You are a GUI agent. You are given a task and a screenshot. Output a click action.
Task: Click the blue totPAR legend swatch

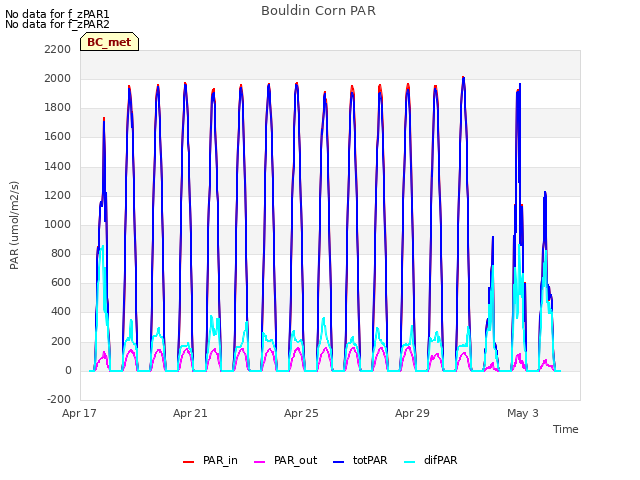tap(339, 462)
